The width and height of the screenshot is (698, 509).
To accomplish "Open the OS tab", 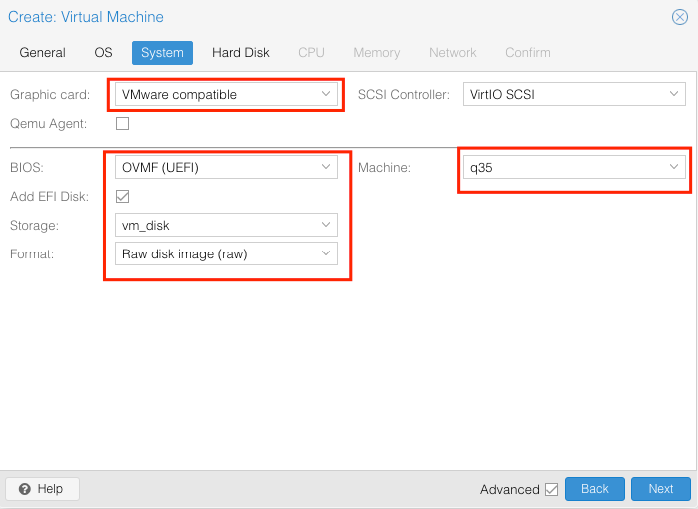I will point(103,53).
